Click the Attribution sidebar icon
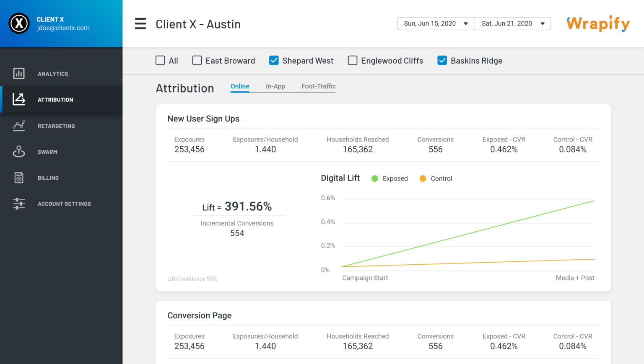 [19, 100]
